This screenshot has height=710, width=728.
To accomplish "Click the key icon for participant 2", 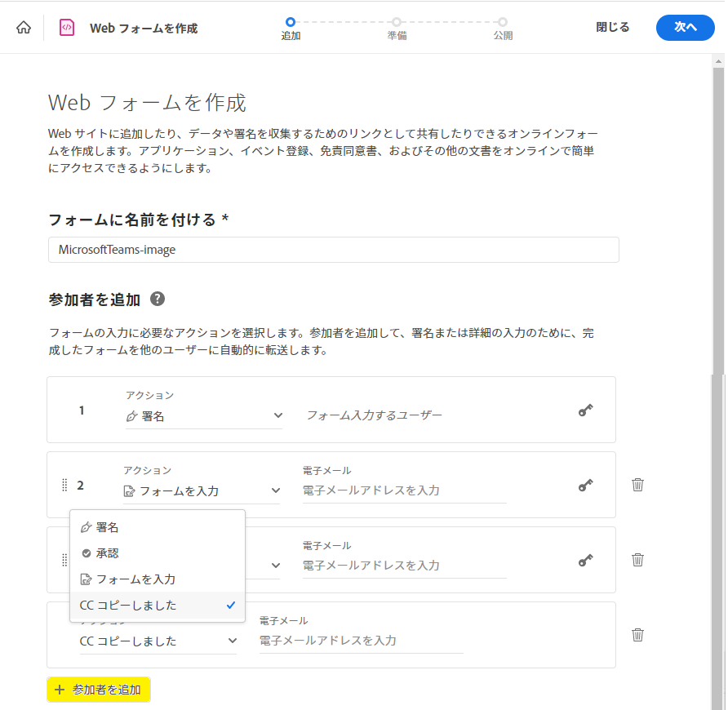I will (x=585, y=485).
